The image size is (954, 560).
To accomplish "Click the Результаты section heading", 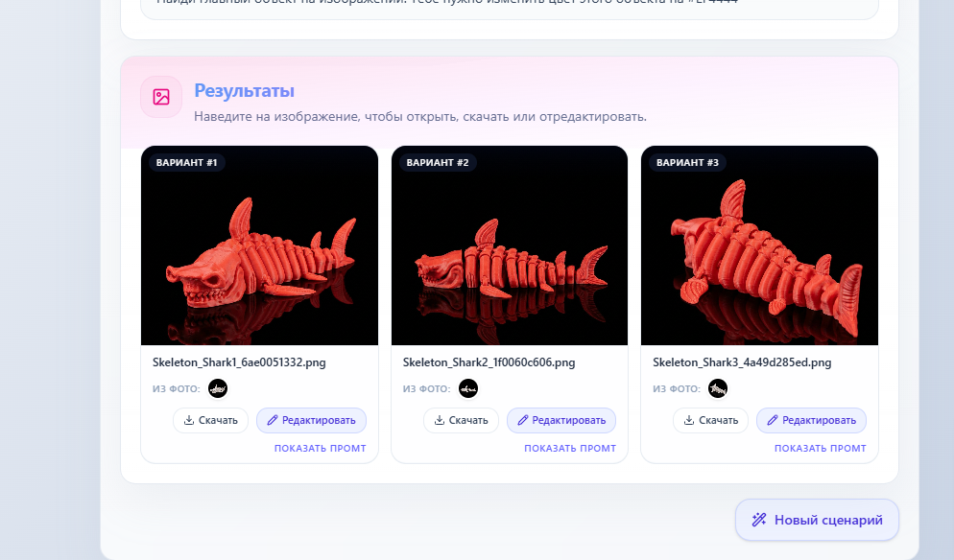I will coord(244,91).
